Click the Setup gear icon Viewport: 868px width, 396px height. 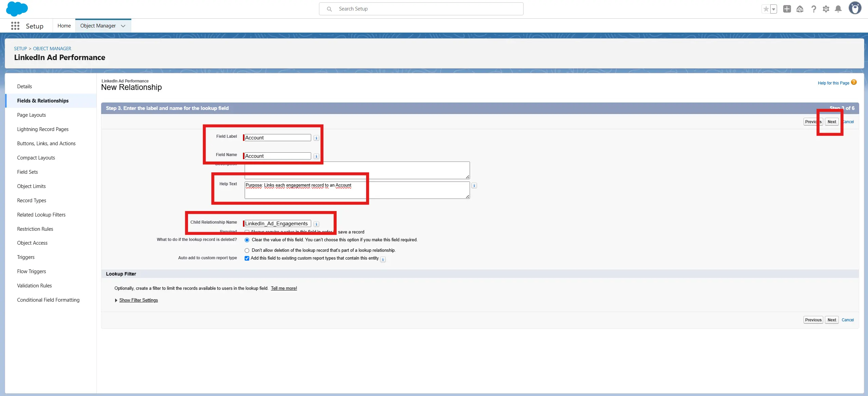coord(826,9)
